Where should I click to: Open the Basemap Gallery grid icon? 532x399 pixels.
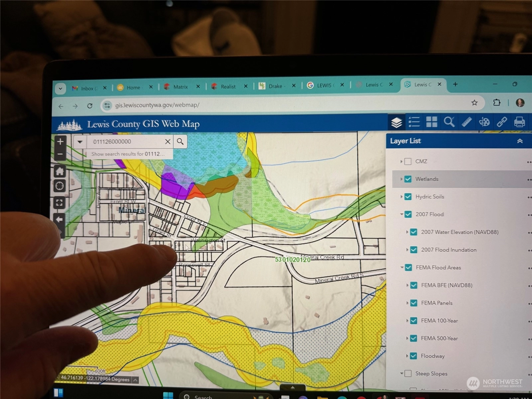coord(432,122)
